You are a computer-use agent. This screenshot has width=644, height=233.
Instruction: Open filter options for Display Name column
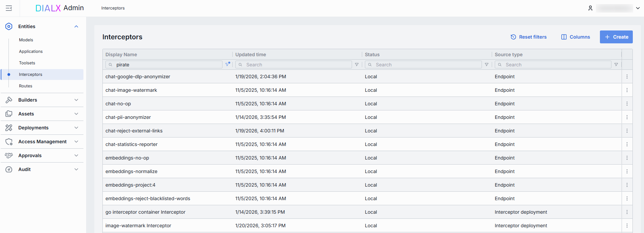coord(228,64)
